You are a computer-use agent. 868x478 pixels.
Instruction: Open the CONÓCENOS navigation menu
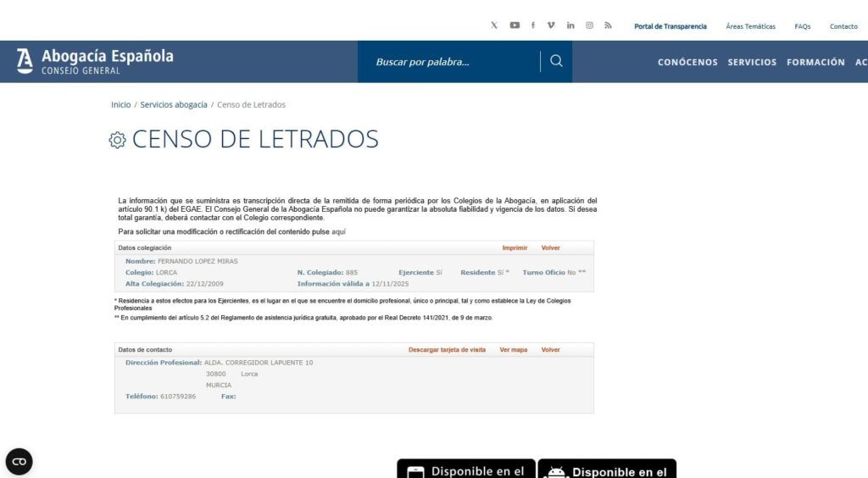687,62
